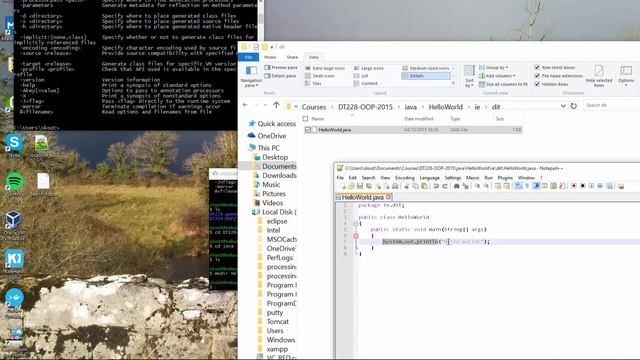Click the Zoom In icon in Notepad++

point(478,186)
